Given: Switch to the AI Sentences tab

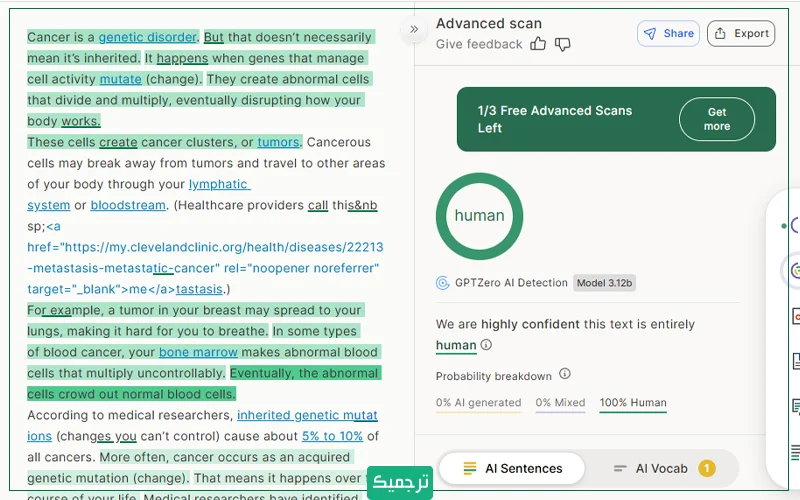Looking at the screenshot, I should pos(512,468).
